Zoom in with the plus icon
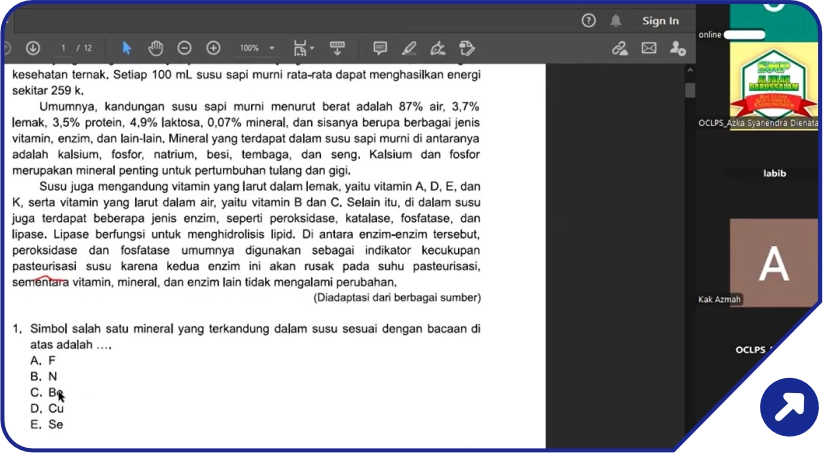Image resolution: width=823 pixels, height=453 pixels. coord(213,48)
